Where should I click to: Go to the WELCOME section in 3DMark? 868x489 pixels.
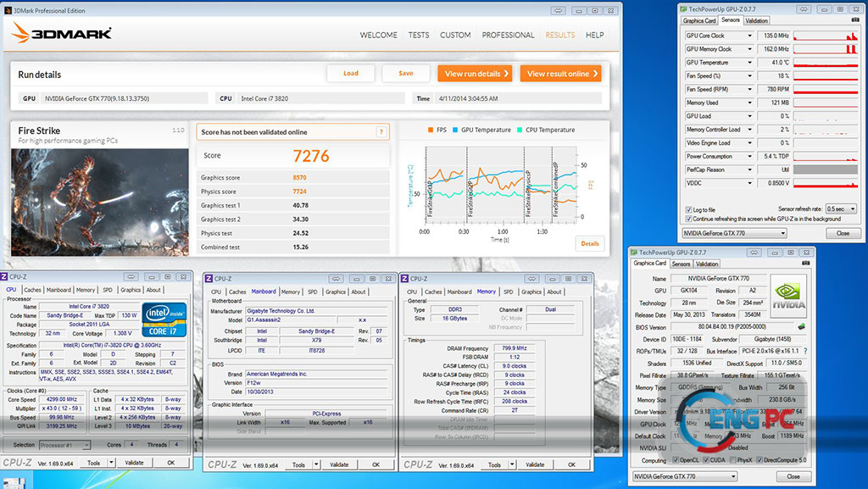tap(379, 35)
